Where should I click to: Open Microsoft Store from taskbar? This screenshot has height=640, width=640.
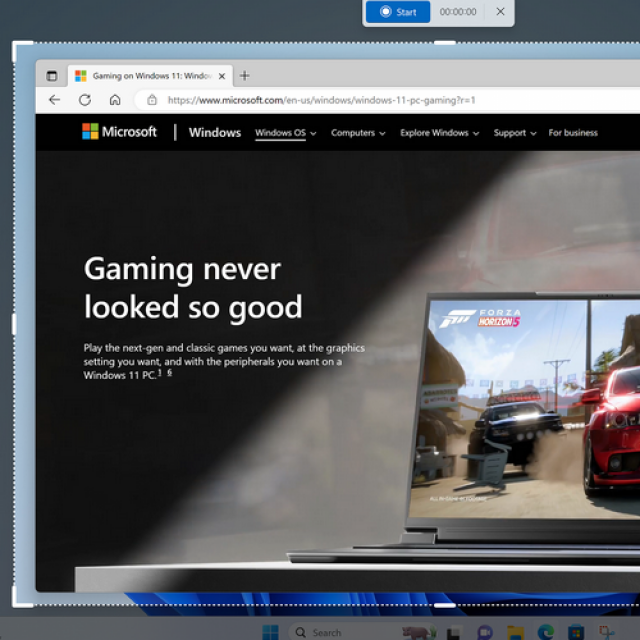576,632
